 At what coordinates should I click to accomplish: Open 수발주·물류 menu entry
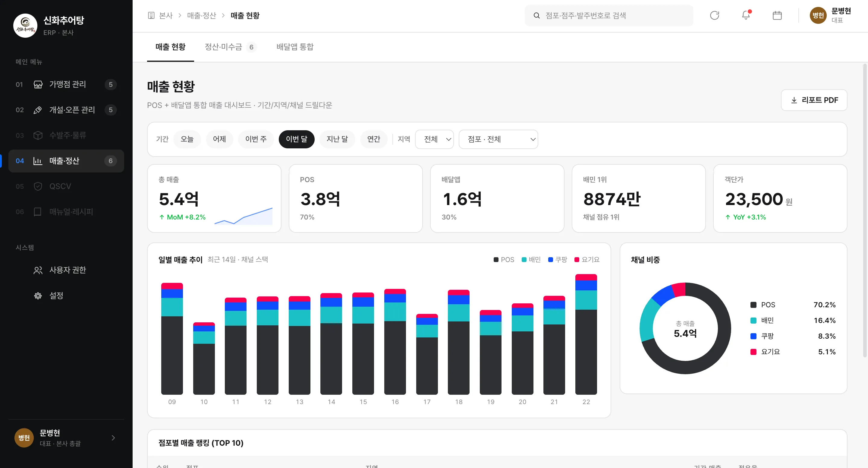coord(66,135)
